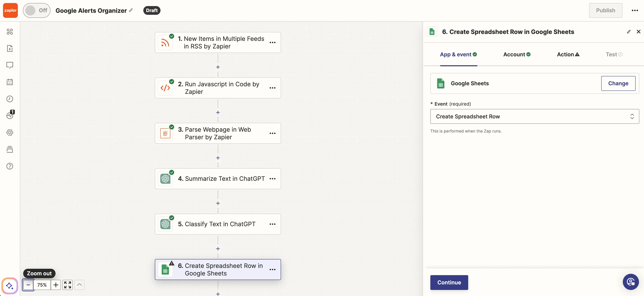Edit Zap name with pencil icon
The image size is (644, 296).
click(x=131, y=10)
